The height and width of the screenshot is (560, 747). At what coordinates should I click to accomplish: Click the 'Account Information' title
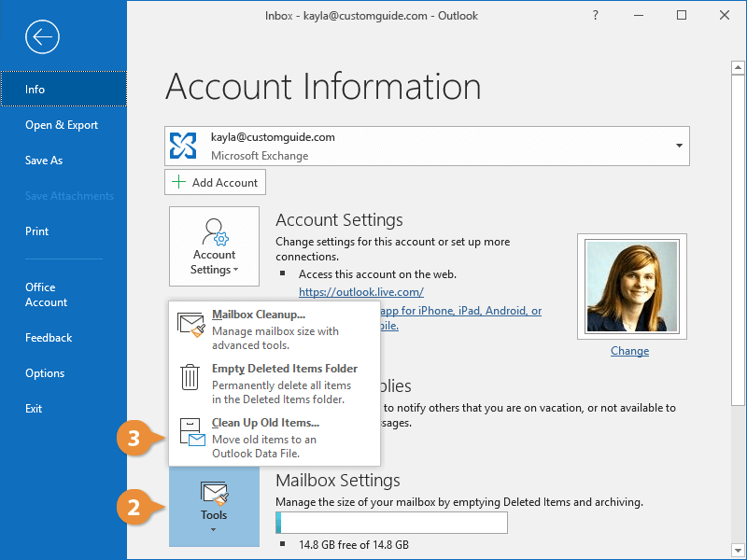pos(323,87)
